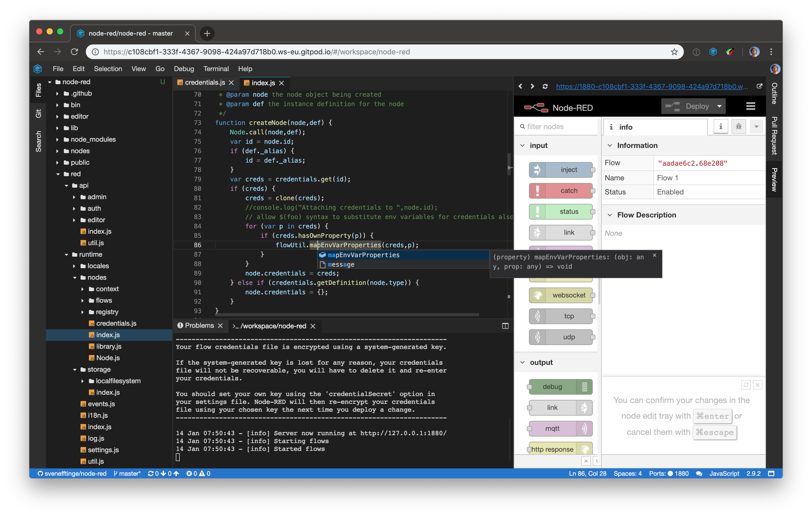Refresh the tip in the info panel
This screenshot has width=812, height=517.
[746, 385]
